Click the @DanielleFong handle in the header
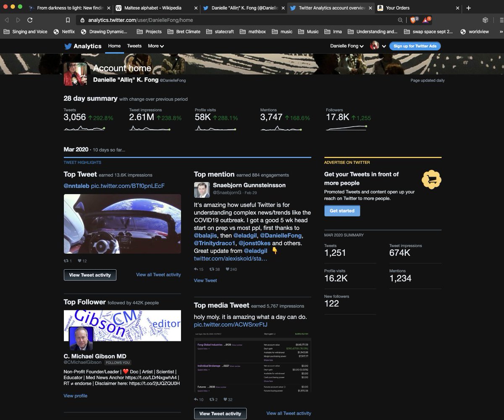Viewport: 504px width, 420px height. pos(173,80)
